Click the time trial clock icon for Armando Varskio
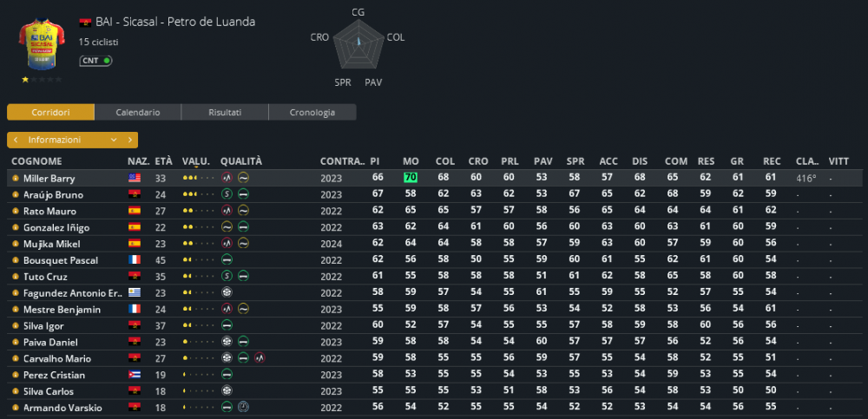Screen dimensions: 868x419 [243, 408]
